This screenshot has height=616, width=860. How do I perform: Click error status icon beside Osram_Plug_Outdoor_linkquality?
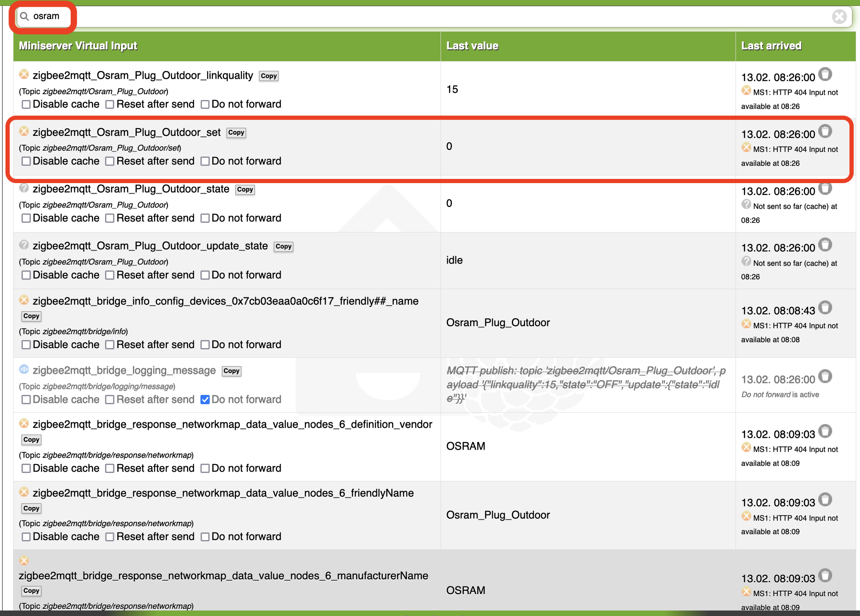[x=24, y=74]
